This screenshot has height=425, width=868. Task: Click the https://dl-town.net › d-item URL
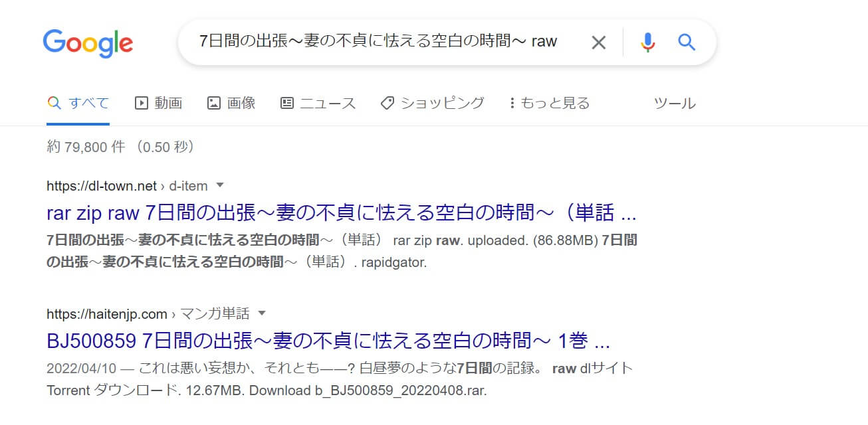pos(127,186)
